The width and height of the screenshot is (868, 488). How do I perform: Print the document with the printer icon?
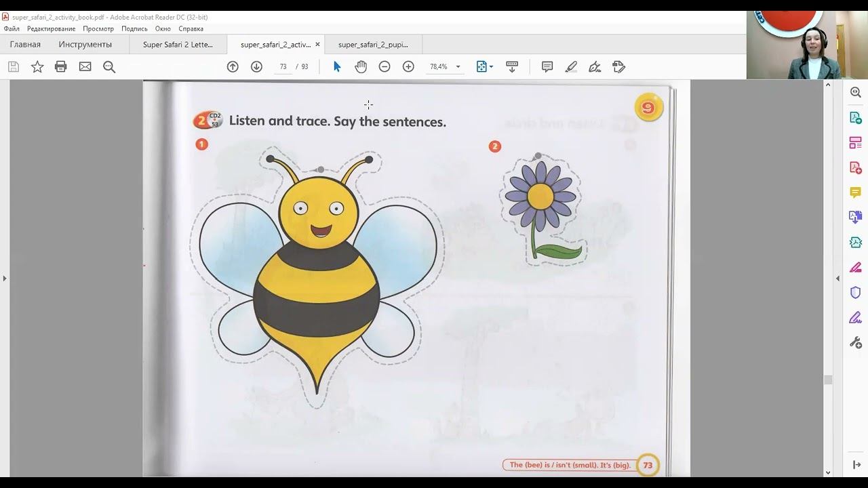(61, 66)
